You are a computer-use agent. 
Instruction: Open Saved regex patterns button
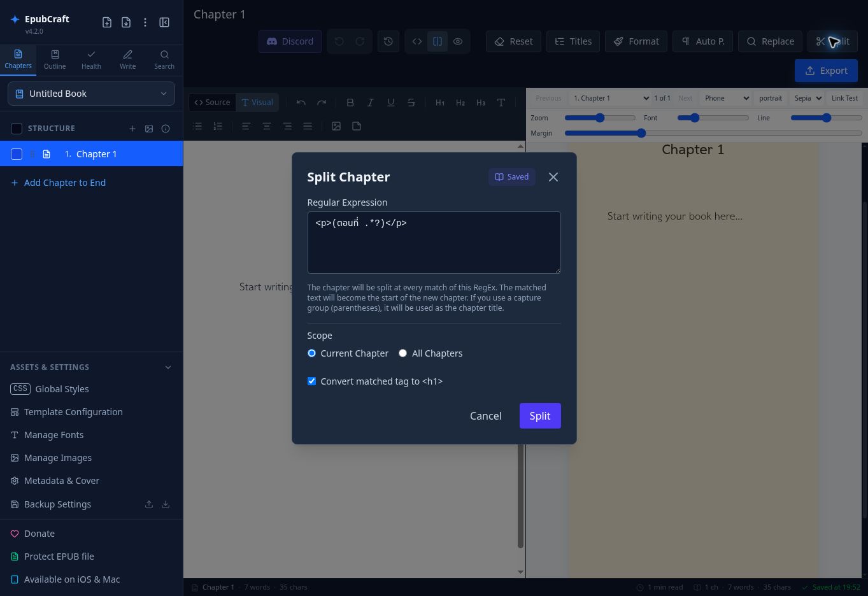pos(512,177)
